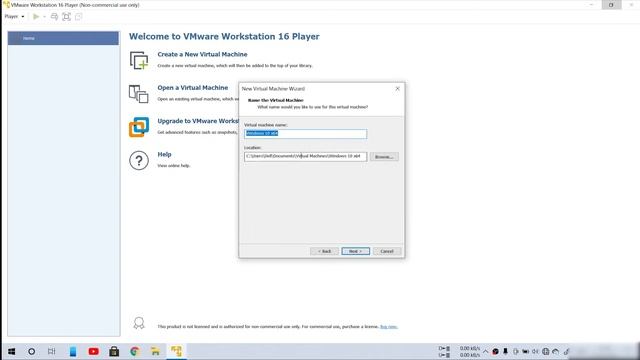Open Microsoft Store from the taskbar
This screenshot has width=640, height=360.
point(114,351)
